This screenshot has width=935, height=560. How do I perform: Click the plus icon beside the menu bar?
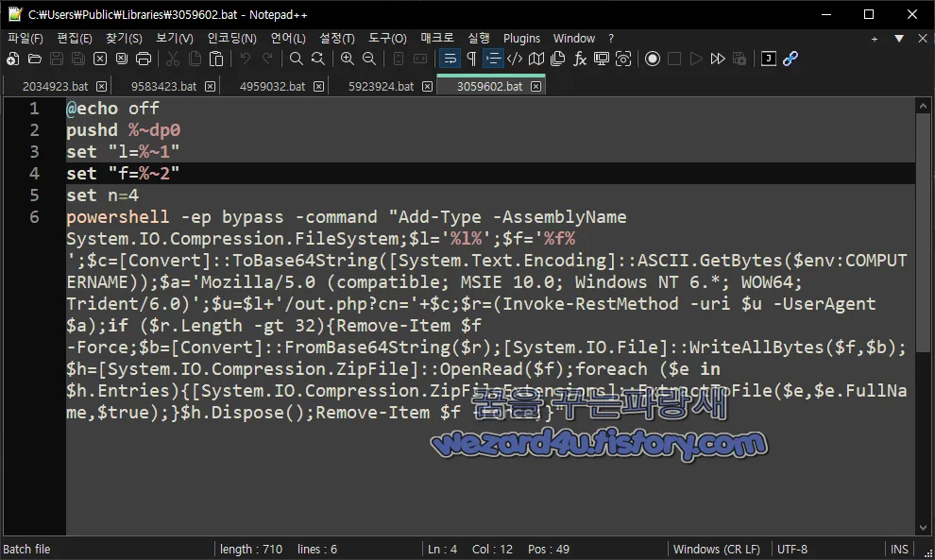coord(875,39)
